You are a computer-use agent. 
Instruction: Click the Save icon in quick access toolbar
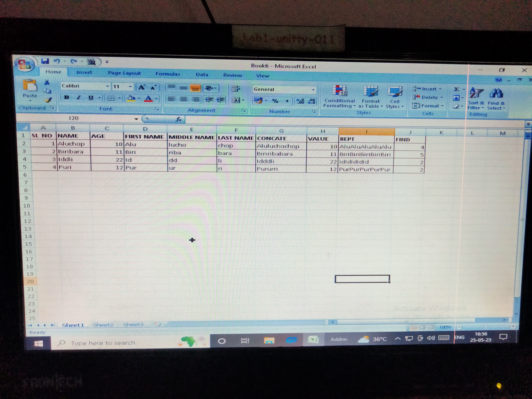point(45,61)
